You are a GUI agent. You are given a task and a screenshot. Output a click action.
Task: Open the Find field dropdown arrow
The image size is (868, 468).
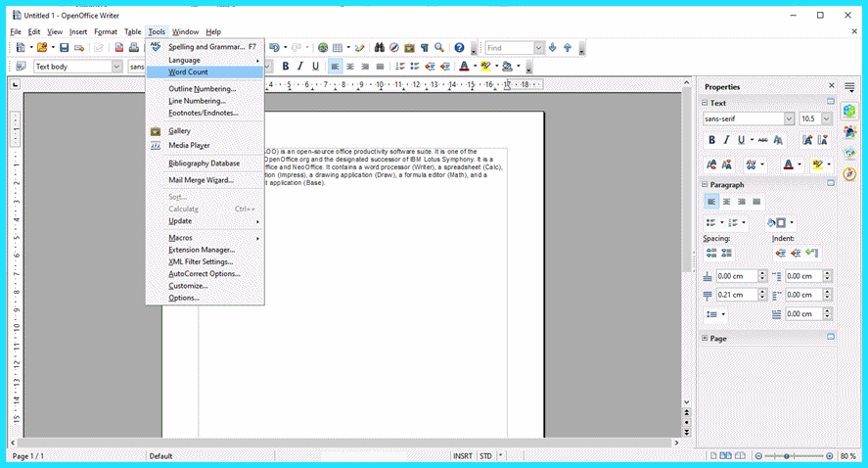tap(538, 48)
